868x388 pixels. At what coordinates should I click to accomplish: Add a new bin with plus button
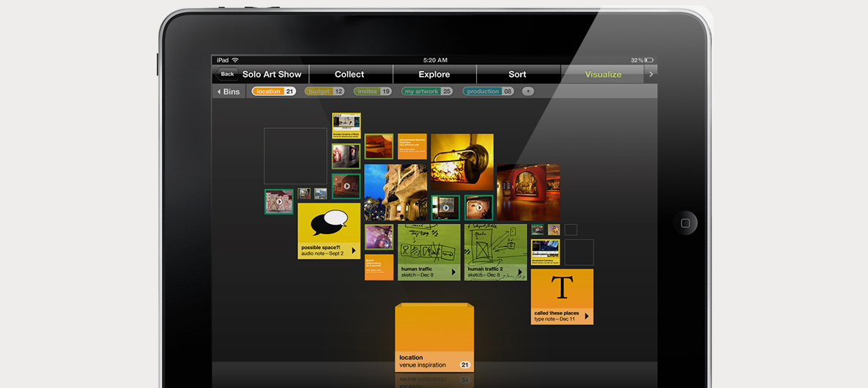point(527,92)
